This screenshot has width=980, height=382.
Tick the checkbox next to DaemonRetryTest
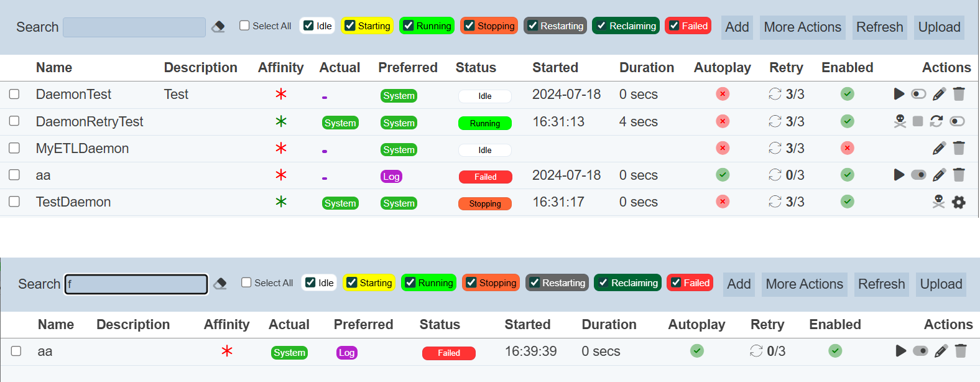click(14, 121)
